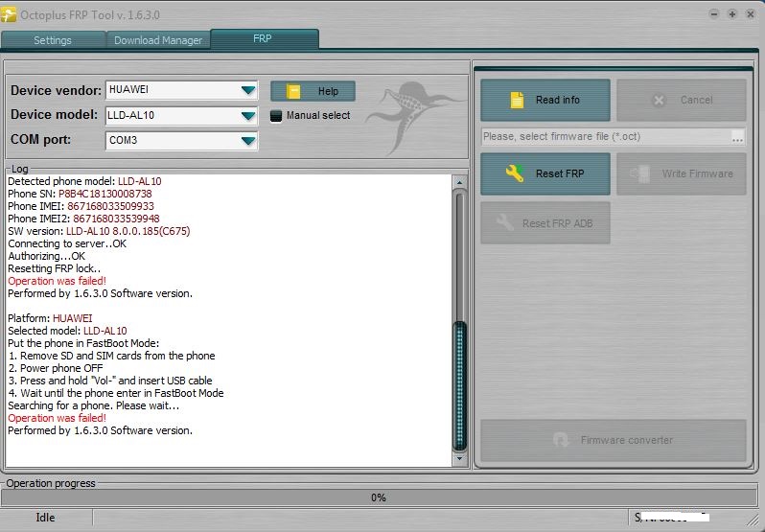Click the Write Firmware button
The image size is (765, 532).
pyautogui.click(x=681, y=174)
